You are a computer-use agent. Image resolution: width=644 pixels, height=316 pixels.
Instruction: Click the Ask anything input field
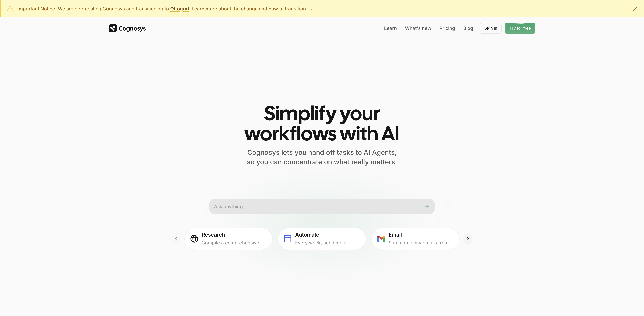click(x=322, y=206)
